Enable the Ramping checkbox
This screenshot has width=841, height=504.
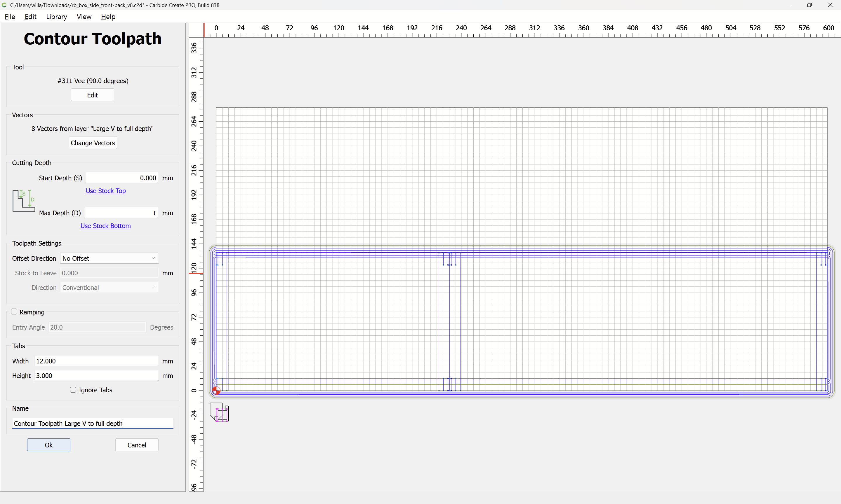(14, 311)
